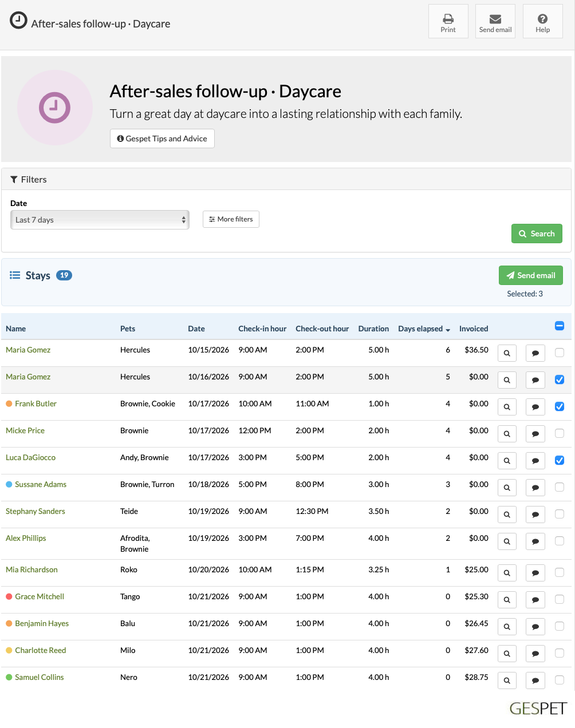Open Alex Phillips customer link
The image size is (575, 728).
click(x=26, y=538)
